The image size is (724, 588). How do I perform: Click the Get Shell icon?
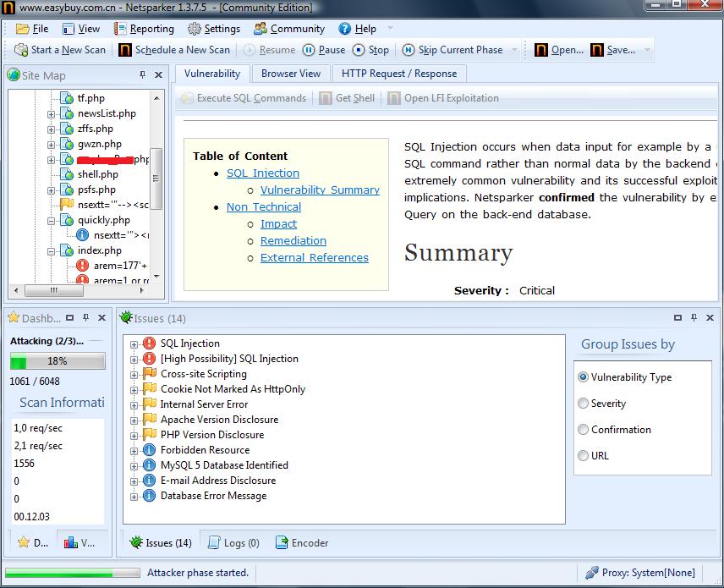(x=326, y=98)
